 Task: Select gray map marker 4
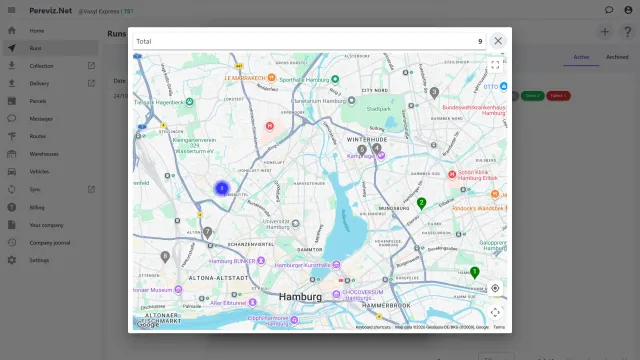click(x=377, y=149)
